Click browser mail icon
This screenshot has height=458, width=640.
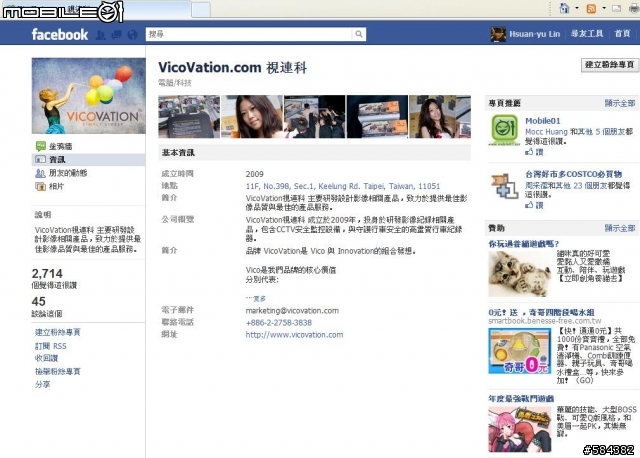pyautogui.click(x=616, y=8)
